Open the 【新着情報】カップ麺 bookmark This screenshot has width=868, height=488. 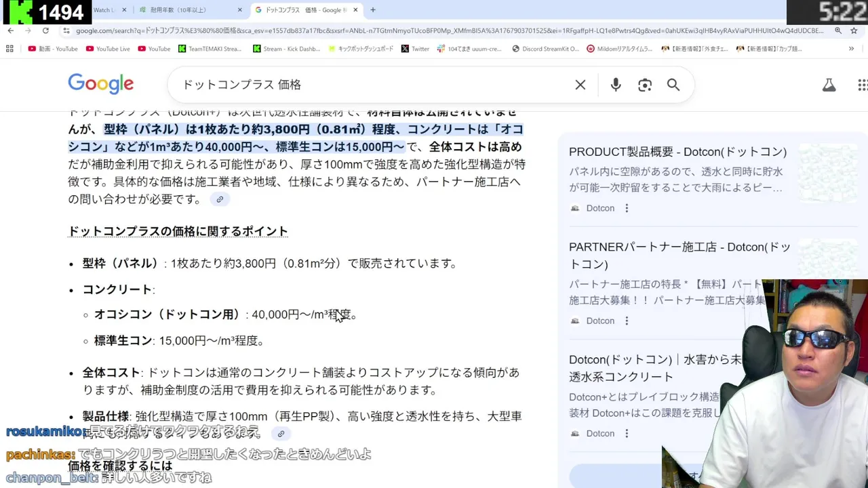click(x=769, y=49)
